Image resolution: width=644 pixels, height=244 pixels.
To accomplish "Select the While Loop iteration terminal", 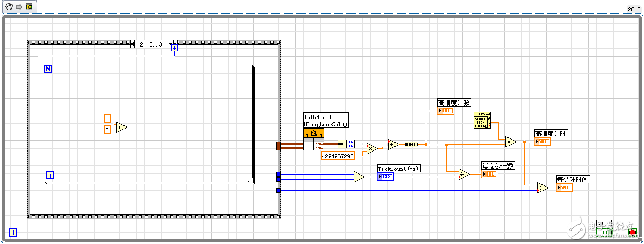I will 14,233.
